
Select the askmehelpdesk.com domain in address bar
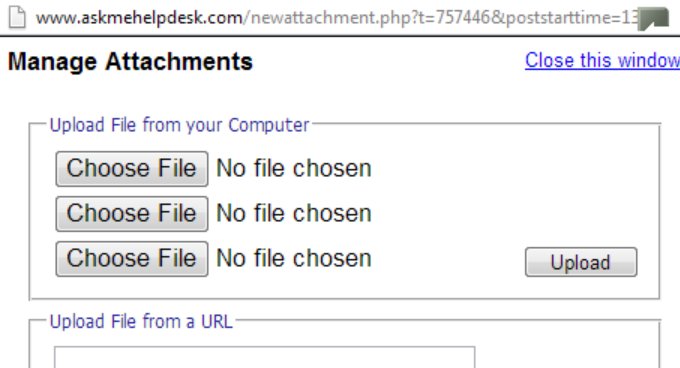pyautogui.click(x=140, y=18)
